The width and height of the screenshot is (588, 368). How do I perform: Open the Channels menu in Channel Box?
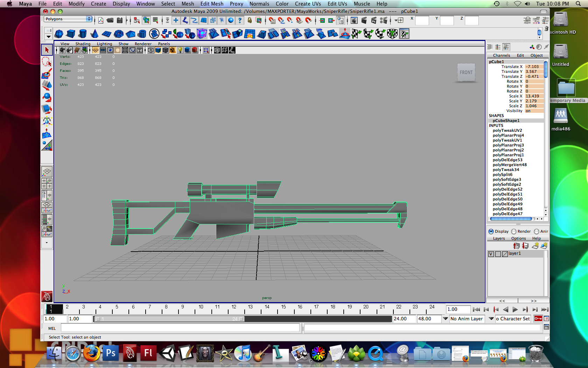(502, 55)
